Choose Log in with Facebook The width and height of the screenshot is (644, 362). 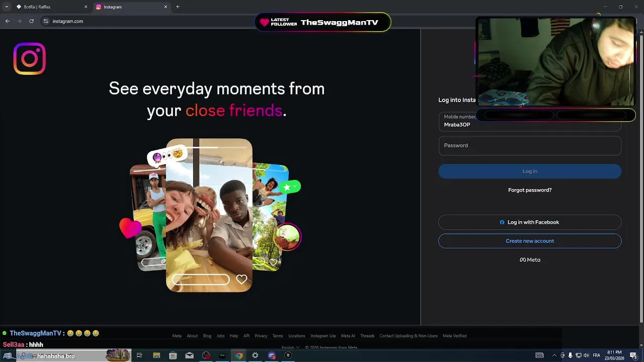tap(530, 222)
